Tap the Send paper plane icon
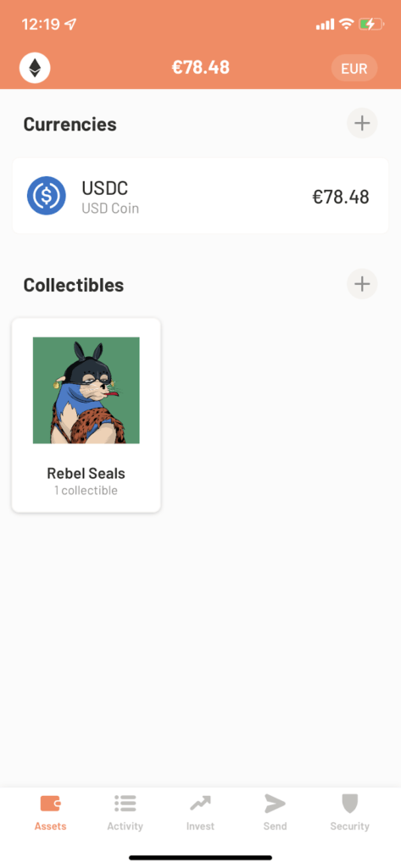Image resolution: width=401 pixels, height=868 pixels. pos(275,804)
